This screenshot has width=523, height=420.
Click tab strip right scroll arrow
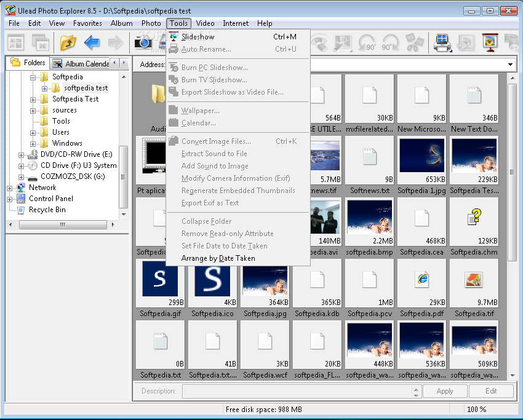[x=124, y=62]
